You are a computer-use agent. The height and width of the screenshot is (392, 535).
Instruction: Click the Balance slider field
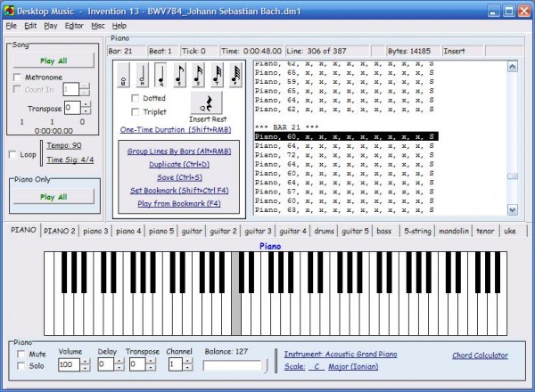(x=233, y=365)
